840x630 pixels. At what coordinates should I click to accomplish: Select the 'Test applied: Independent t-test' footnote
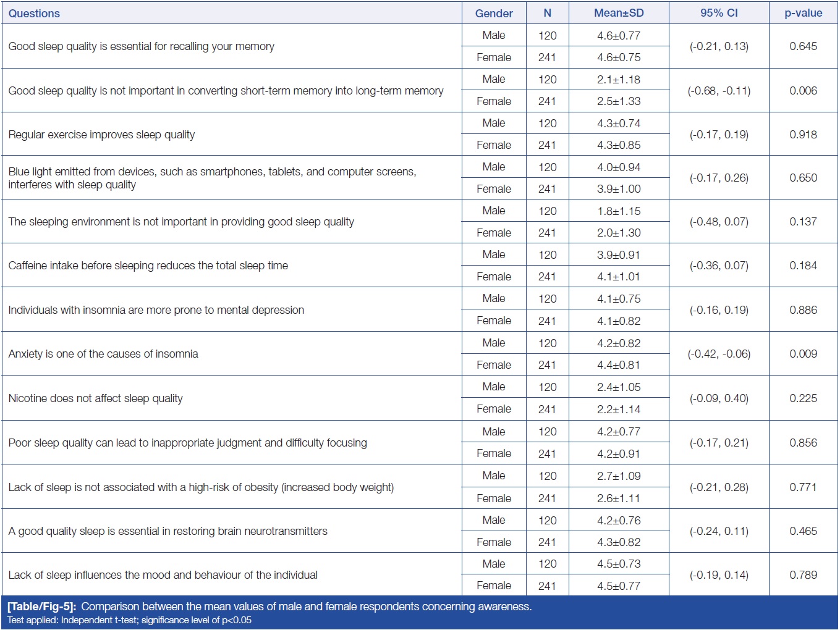click(129, 620)
